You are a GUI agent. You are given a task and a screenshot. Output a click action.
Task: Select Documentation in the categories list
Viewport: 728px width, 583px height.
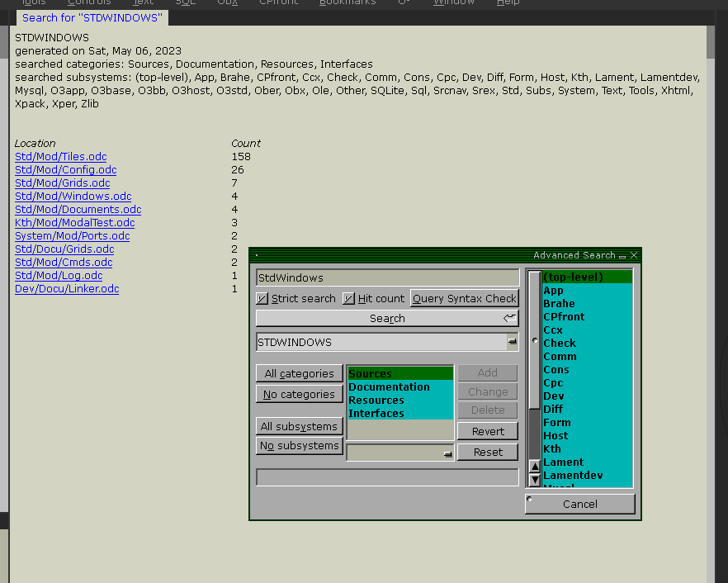point(389,387)
